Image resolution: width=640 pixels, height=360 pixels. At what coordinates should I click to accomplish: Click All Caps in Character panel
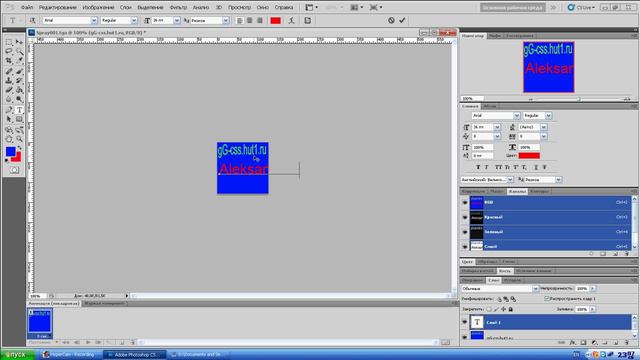[x=498, y=167]
